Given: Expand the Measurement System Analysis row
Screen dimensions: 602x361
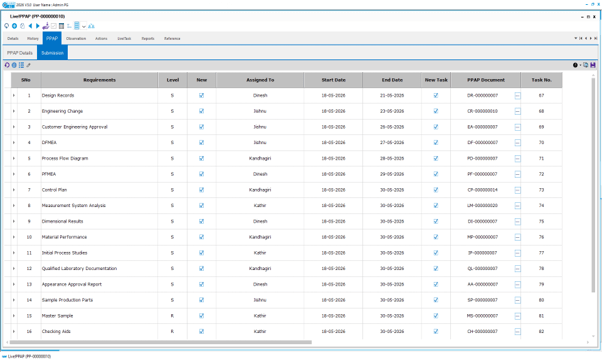Looking at the screenshot, I should pyautogui.click(x=14, y=206).
